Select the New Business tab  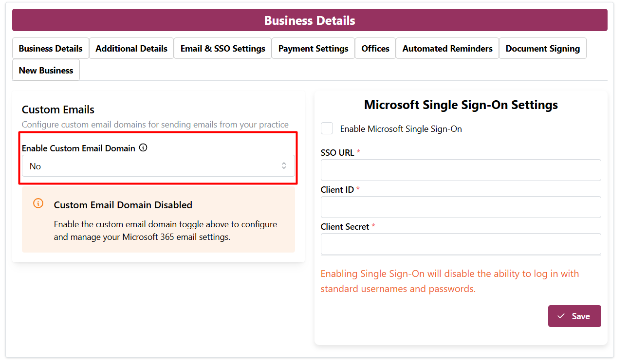(46, 70)
